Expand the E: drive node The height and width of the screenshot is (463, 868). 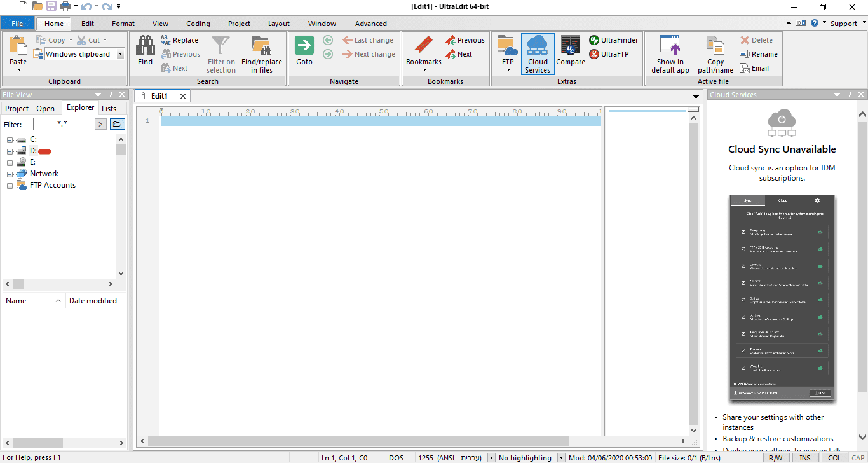pyautogui.click(x=10, y=162)
